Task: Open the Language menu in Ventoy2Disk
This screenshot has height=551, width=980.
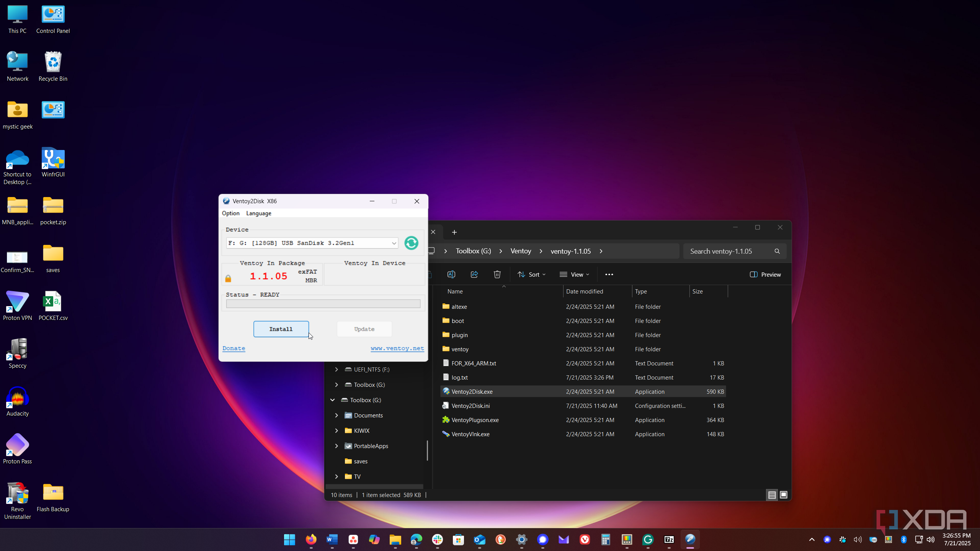Action: pyautogui.click(x=258, y=213)
